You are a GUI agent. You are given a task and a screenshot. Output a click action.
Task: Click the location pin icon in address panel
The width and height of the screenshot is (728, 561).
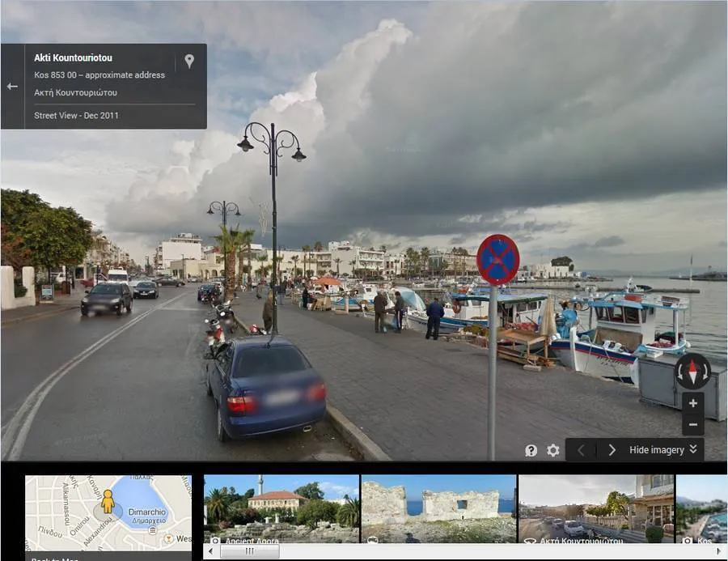click(189, 61)
